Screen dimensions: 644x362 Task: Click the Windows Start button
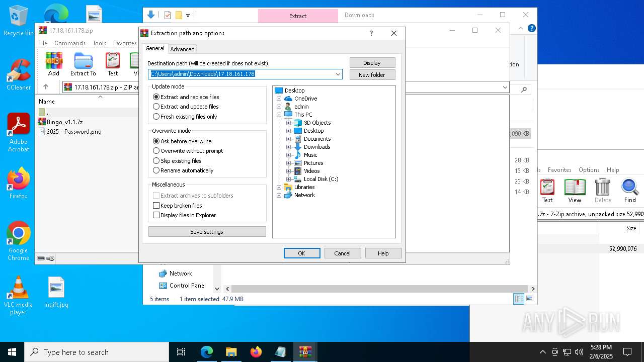tap(12, 352)
